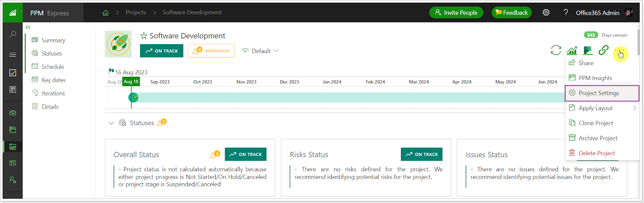Click the Feedback button
Image resolution: width=644 pixels, height=203 pixels.
pos(512,12)
